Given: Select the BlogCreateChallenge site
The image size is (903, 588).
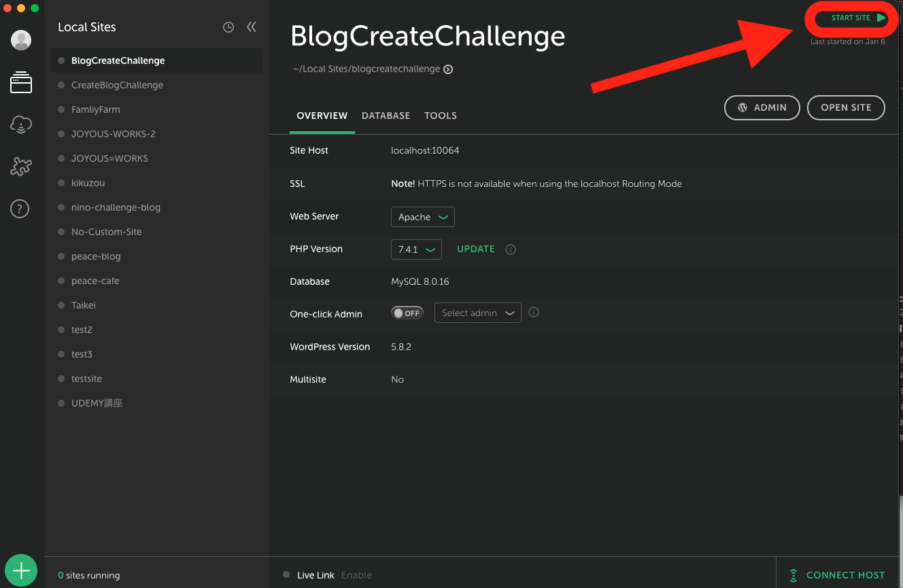Looking at the screenshot, I should click(156, 60).
